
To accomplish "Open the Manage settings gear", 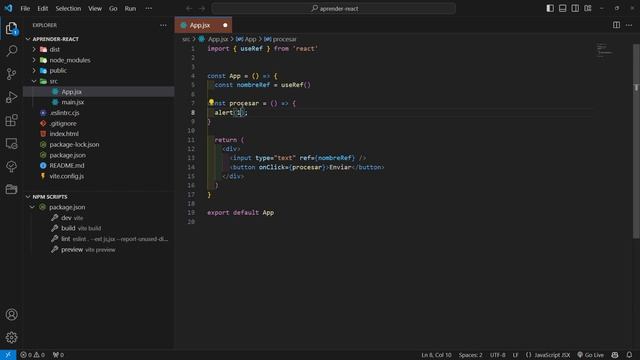I will [11, 338].
